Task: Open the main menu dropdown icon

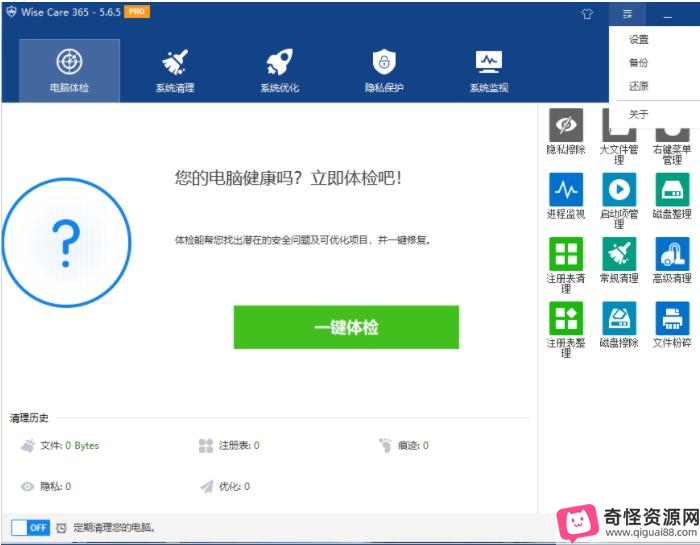Action: [x=627, y=15]
